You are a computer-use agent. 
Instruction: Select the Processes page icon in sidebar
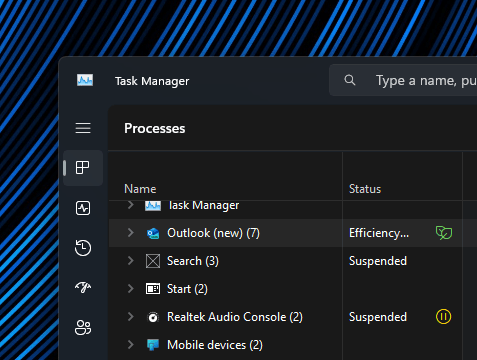83,168
